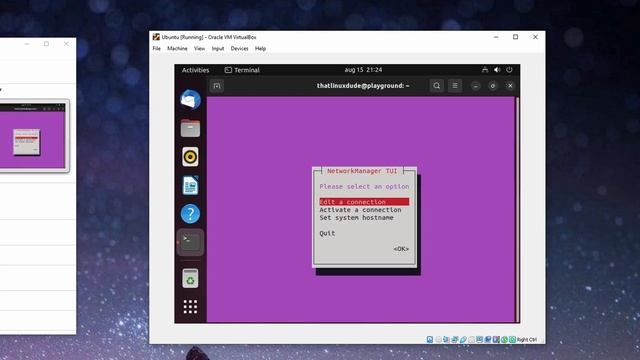Click the terminal vertical scrollbar
The width and height of the screenshot is (640, 360).
click(x=517, y=209)
